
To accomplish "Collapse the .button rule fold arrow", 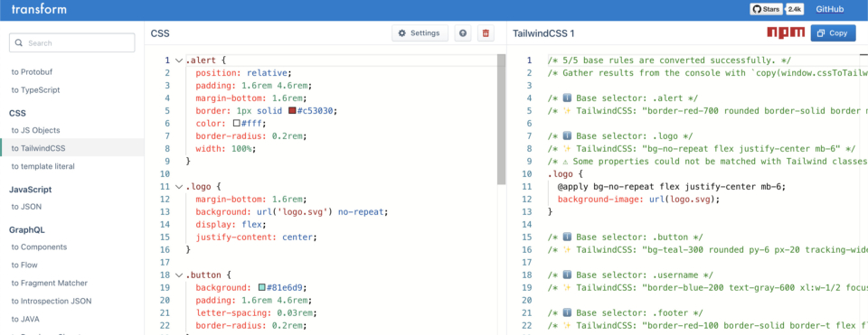I will 178,275.
